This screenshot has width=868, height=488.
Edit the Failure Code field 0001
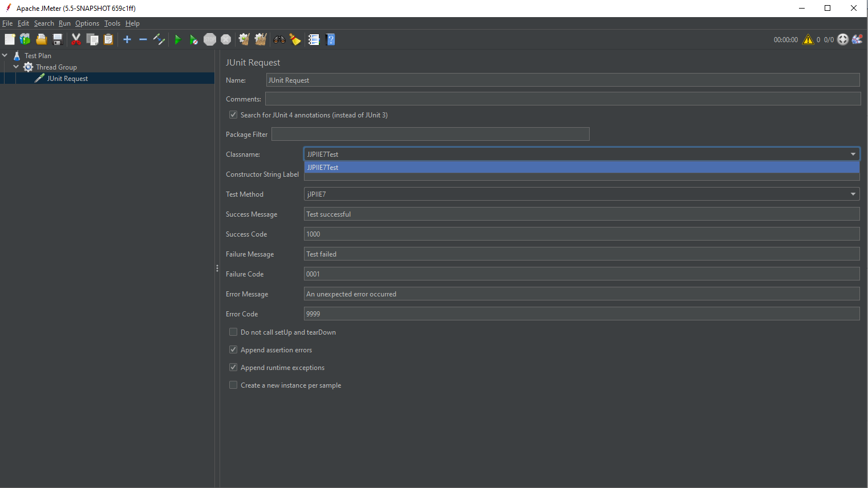click(x=582, y=274)
